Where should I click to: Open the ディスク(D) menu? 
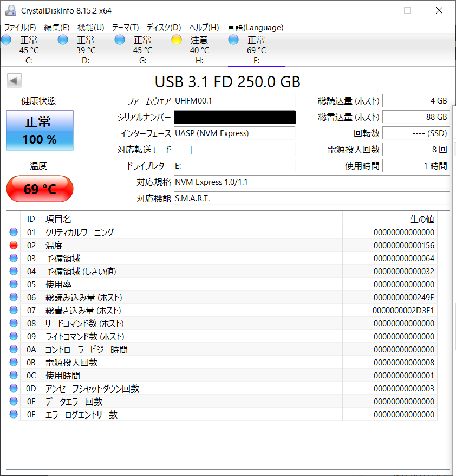164,28
